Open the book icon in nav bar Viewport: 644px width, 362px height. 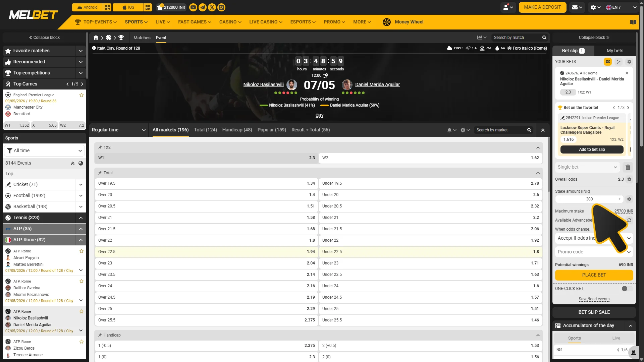(x=633, y=22)
